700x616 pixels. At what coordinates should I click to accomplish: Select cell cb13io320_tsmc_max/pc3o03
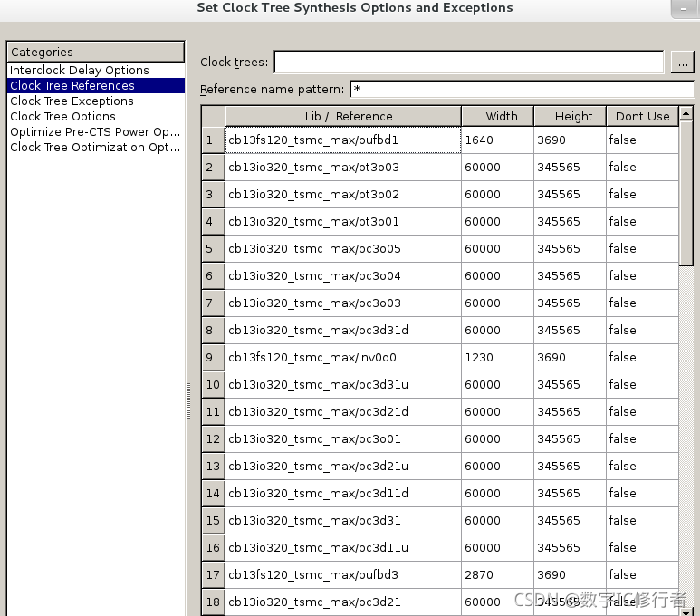pos(343,303)
